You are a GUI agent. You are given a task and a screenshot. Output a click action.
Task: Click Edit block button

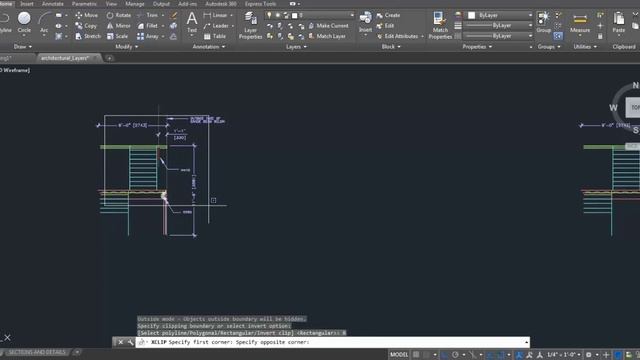tap(385, 26)
